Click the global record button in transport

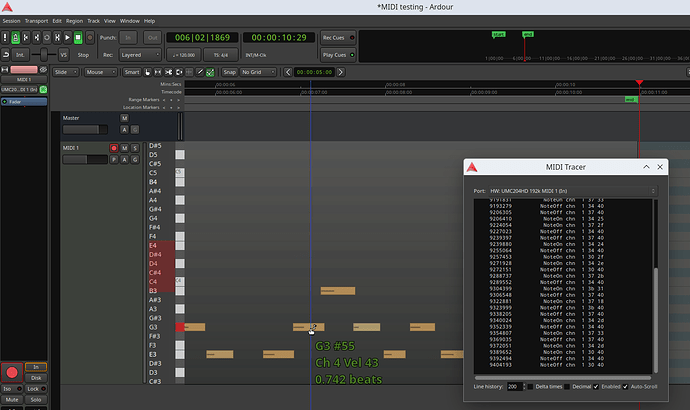click(87, 37)
